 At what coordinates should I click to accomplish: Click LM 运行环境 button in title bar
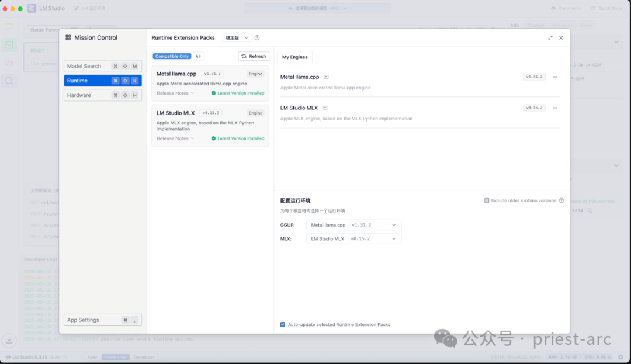[x=90, y=8]
